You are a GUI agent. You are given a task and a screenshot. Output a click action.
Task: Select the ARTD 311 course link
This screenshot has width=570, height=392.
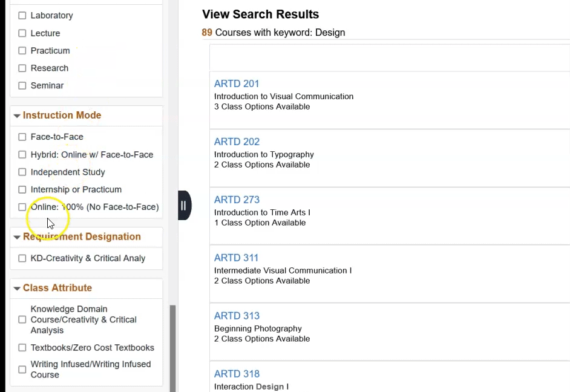[x=236, y=258]
